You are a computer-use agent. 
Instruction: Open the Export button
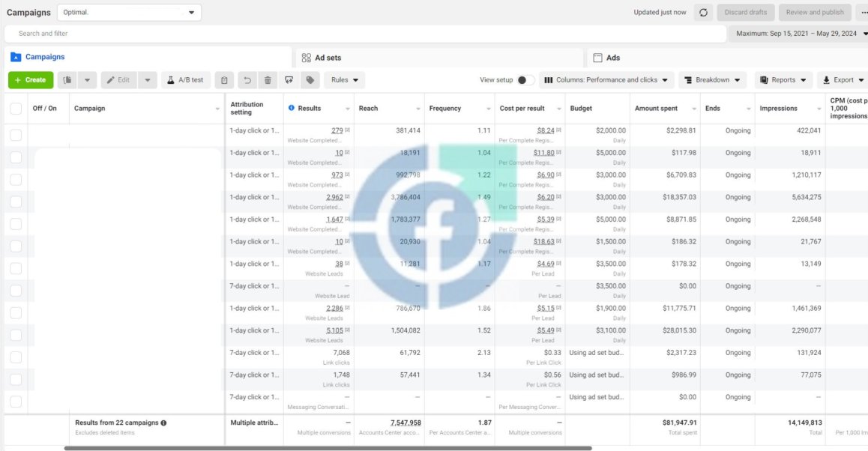(x=843, y=80)
